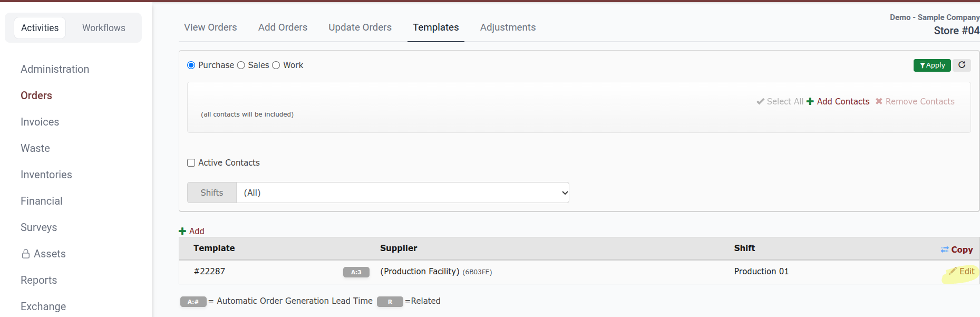Viewport: 980px width, 317px height.
Task: Click the green plus Add icon above table
Action: (x=182, y=231)
